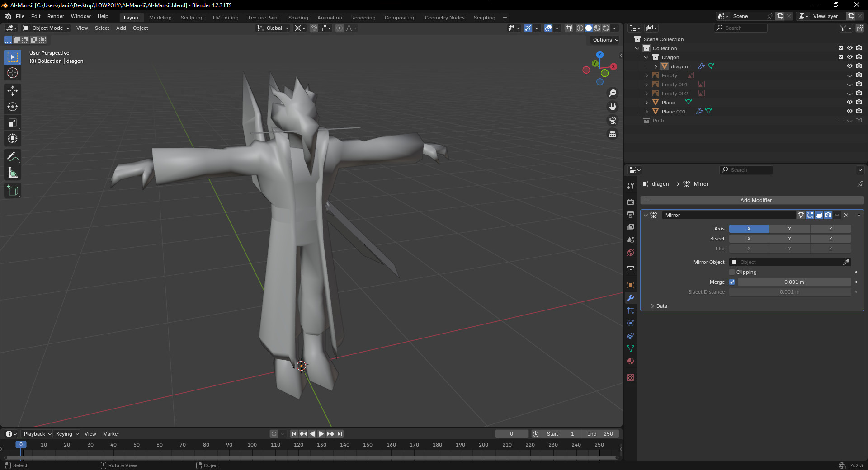Image resolution: width=868 pixels, height=470 pixels.
Task: Open the Object Data properties tab
Action: pyautogui.click(x=631, y=348)
